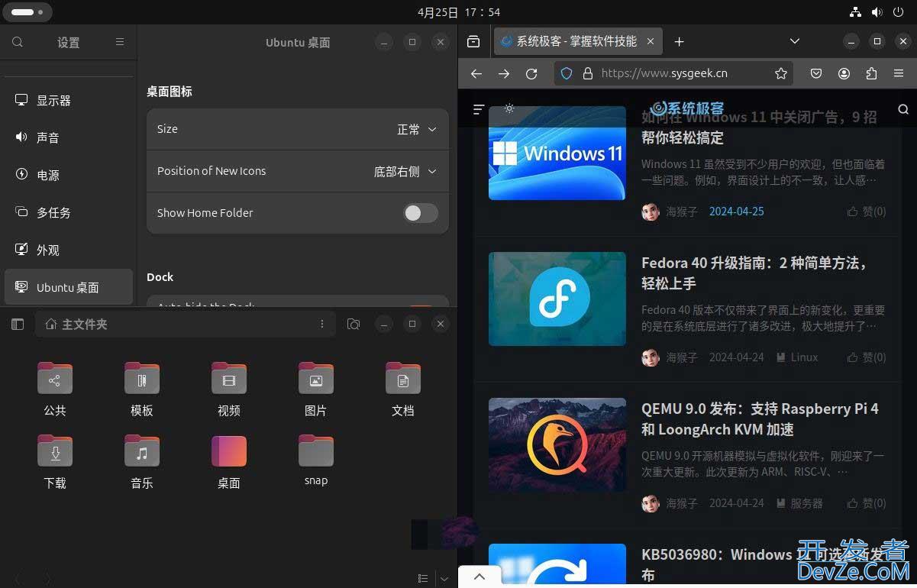The height and width of the screenshot is (588, 917).
Task: Open the 音乐 folder
Action: (142, 462)
